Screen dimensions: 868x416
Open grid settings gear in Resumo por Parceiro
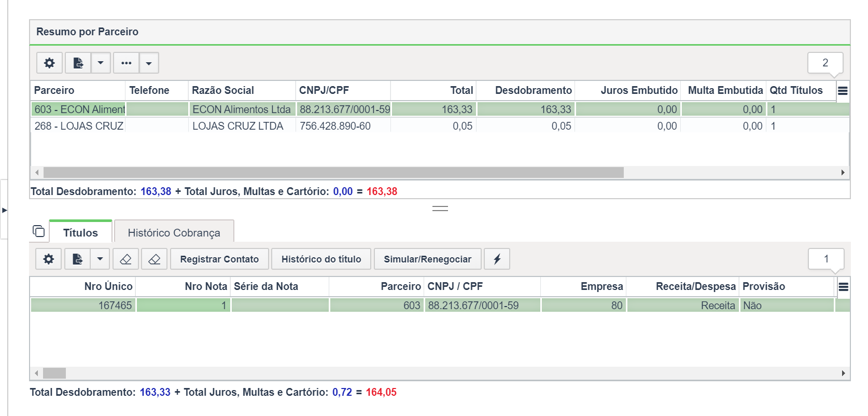tap(49, 63)
